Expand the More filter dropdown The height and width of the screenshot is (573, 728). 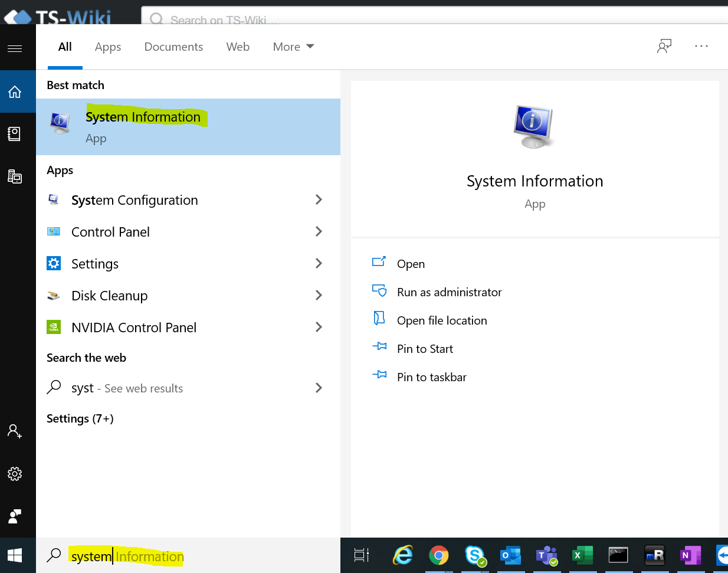pyautogui.click(x=293, y=47)
